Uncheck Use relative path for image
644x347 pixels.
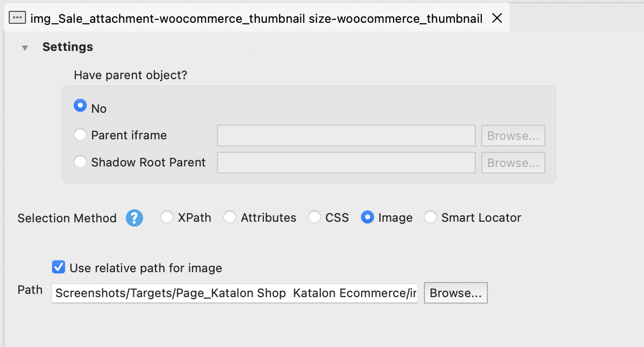click(59, 267)
